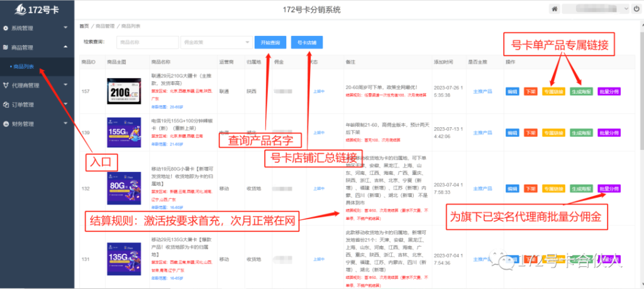This screenshot has height=289, width=644.
Task: Click the 商品管理 sidebar icon
Action: pyautogui.click(x=6, y=48)
